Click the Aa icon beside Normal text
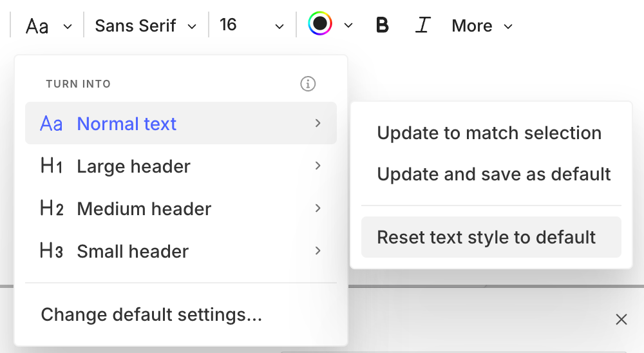This screenshot has width=644, height=353. [x=52, y=124]
